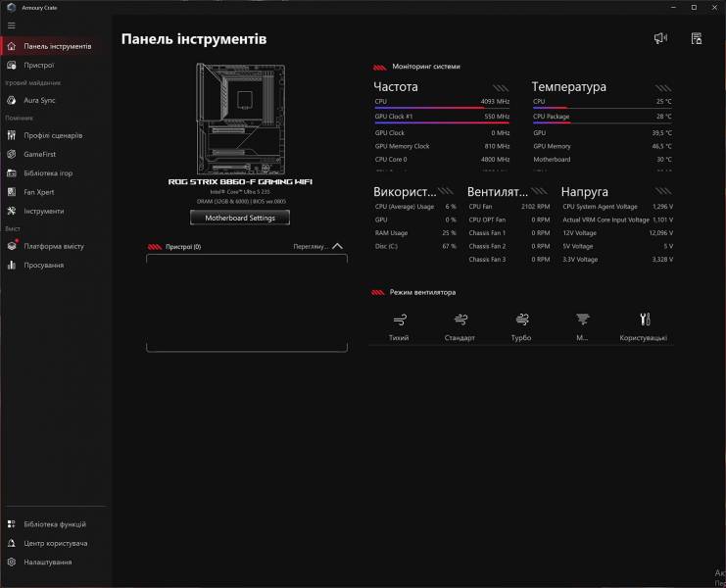726x588 pixels.
Task: Click the CPU Fan 2102 RPM reading
Action: [x=508, y=207]
